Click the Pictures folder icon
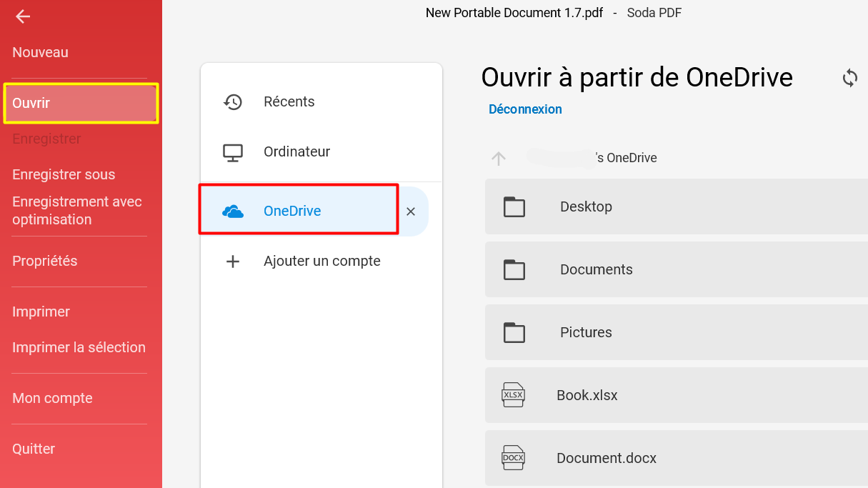The image size is (868, 488). [514, 333]
